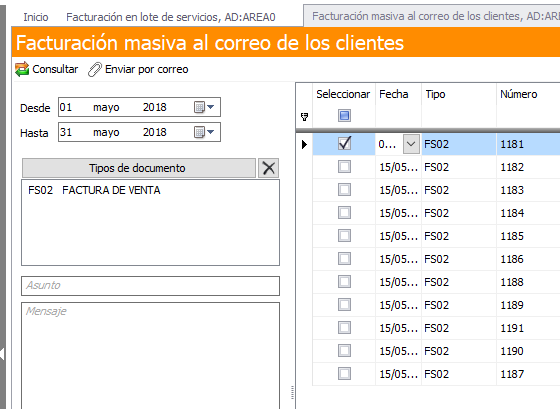Select the month mayo in Desde field
Viewport: 560px width, 409px height.
tap(106, 107)
